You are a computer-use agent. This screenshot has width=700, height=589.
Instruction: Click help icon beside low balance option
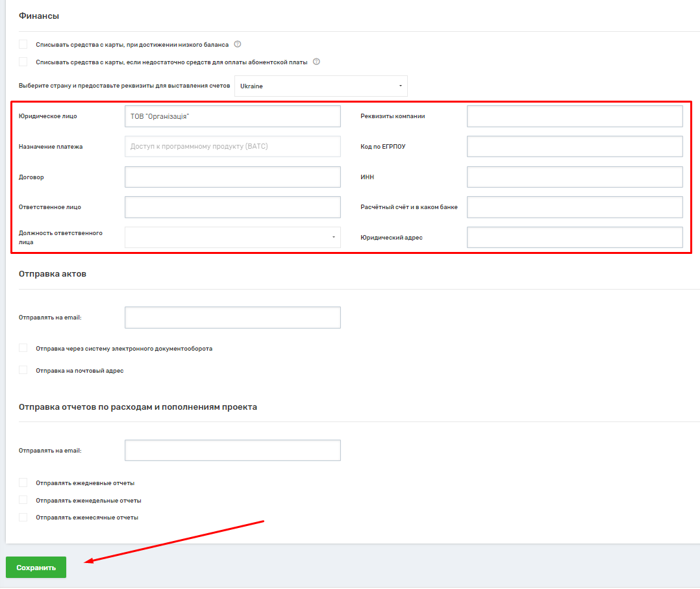(238, 44)
